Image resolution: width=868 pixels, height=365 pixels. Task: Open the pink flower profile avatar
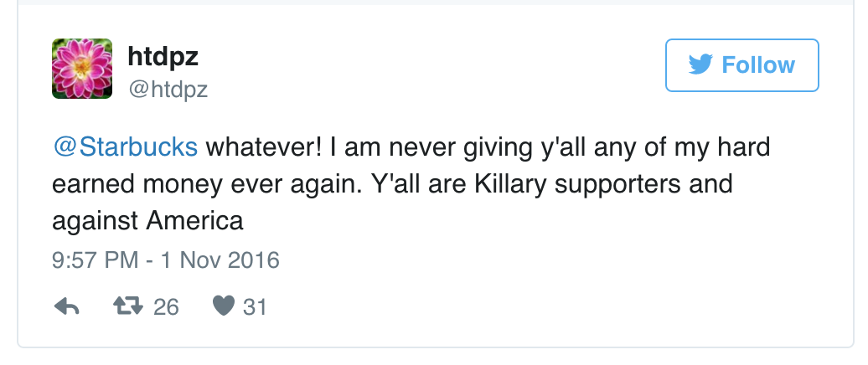pyautogui.click(x=82, y=69)
